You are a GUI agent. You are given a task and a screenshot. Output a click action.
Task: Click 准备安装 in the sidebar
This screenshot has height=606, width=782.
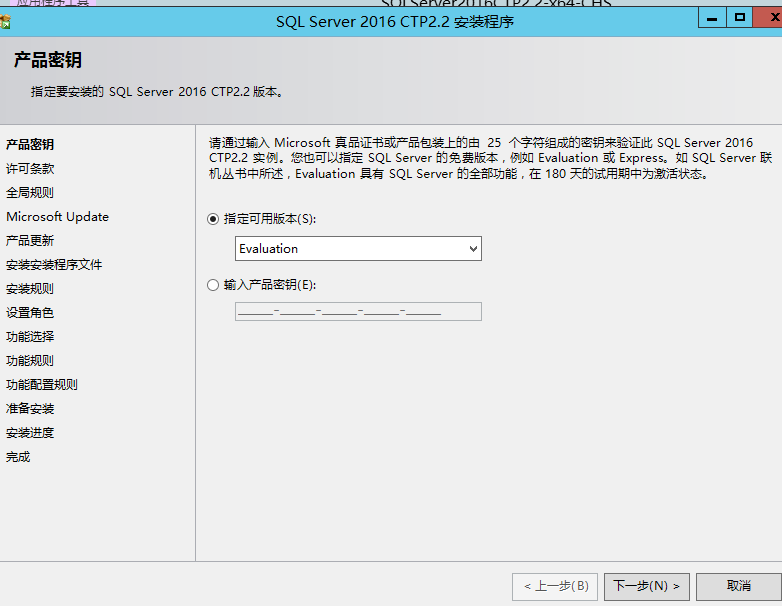coord(30,409)
